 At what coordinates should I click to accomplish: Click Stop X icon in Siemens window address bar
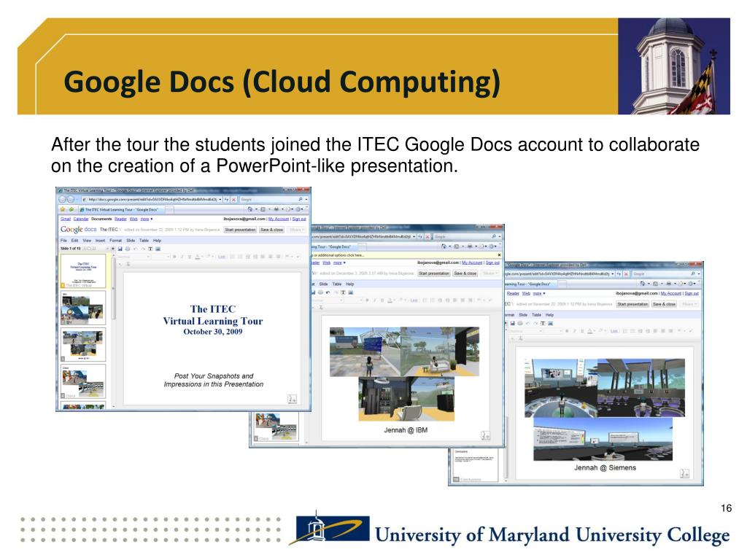[x=626, y=274]
